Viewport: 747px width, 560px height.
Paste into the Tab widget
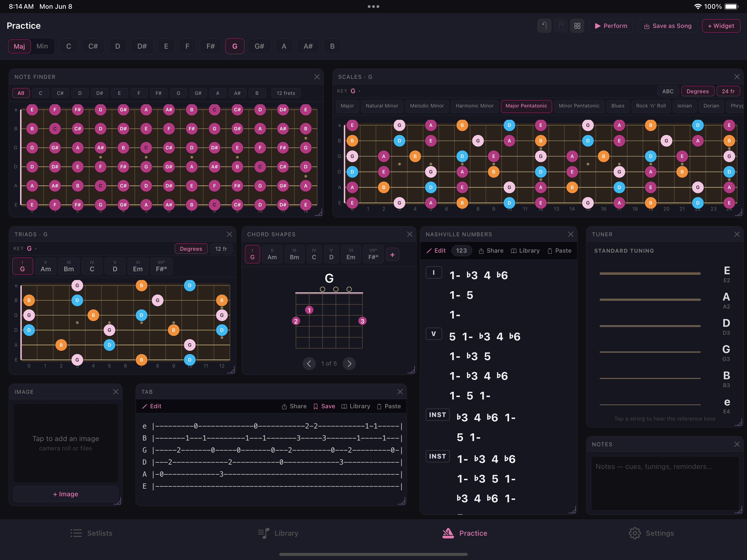click(x=389, y=406)
